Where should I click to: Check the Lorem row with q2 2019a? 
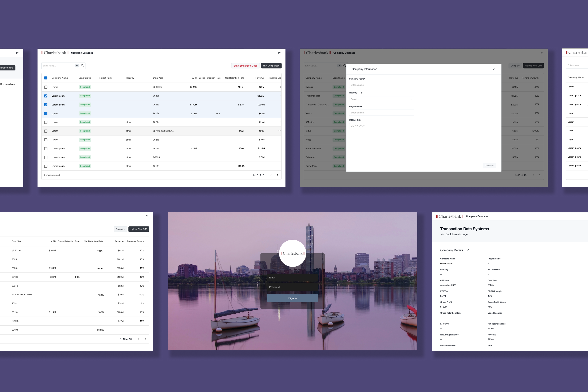tap(46, 87)
